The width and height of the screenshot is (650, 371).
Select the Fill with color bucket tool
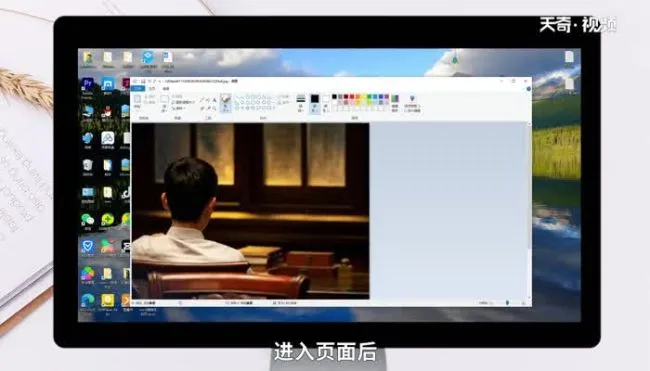click(x=208, y=100)
